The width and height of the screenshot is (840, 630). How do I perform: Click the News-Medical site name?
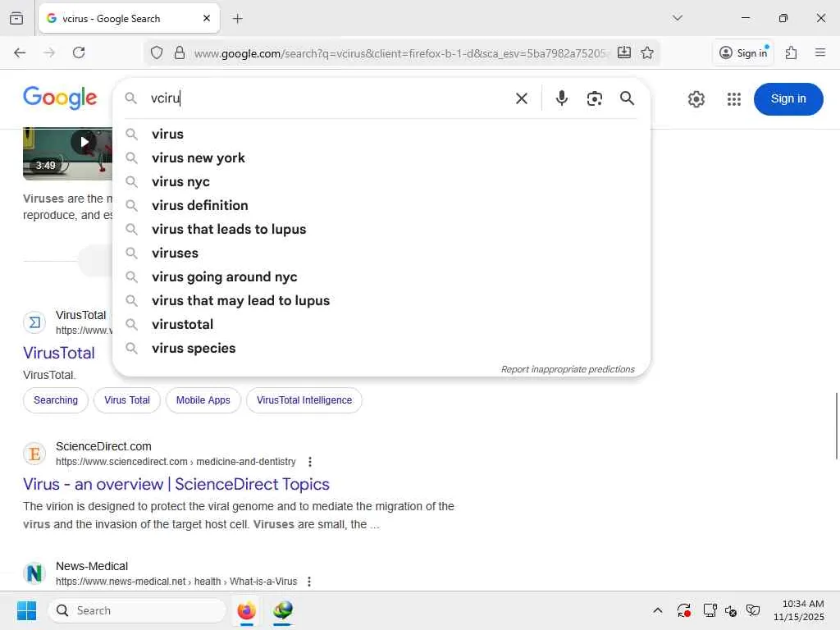point(92,566)
